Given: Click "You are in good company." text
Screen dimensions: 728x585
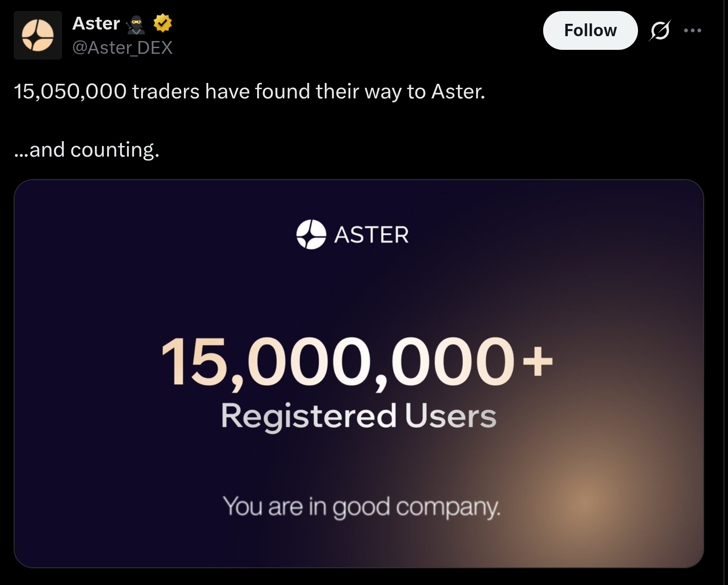Looking at the screenshot, I should point(361,506).
